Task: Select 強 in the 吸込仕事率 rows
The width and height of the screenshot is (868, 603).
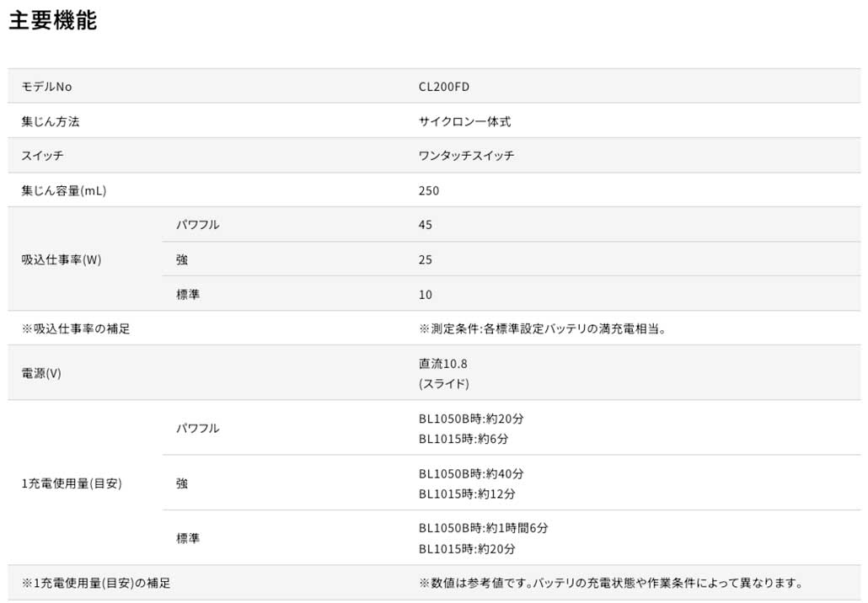Action: (182, 259)
